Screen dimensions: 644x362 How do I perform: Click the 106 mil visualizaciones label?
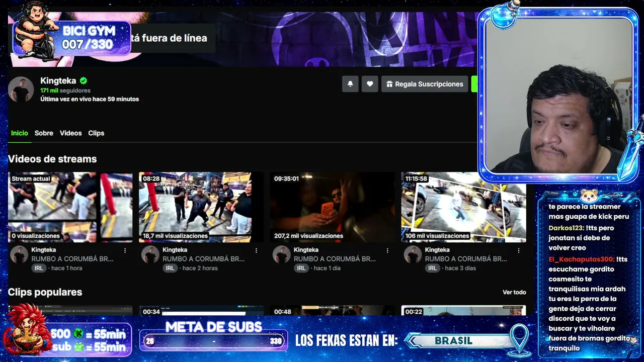tap(437, 236)
